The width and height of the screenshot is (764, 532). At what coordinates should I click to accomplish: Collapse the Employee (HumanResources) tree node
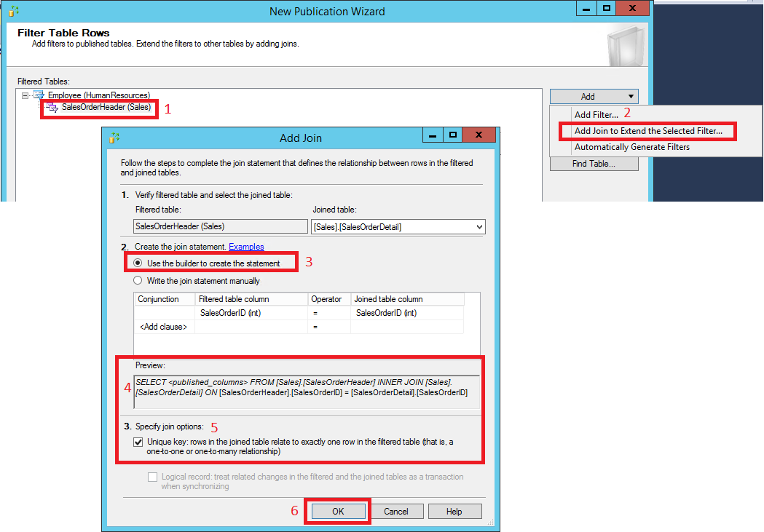(x=25, y=95)
